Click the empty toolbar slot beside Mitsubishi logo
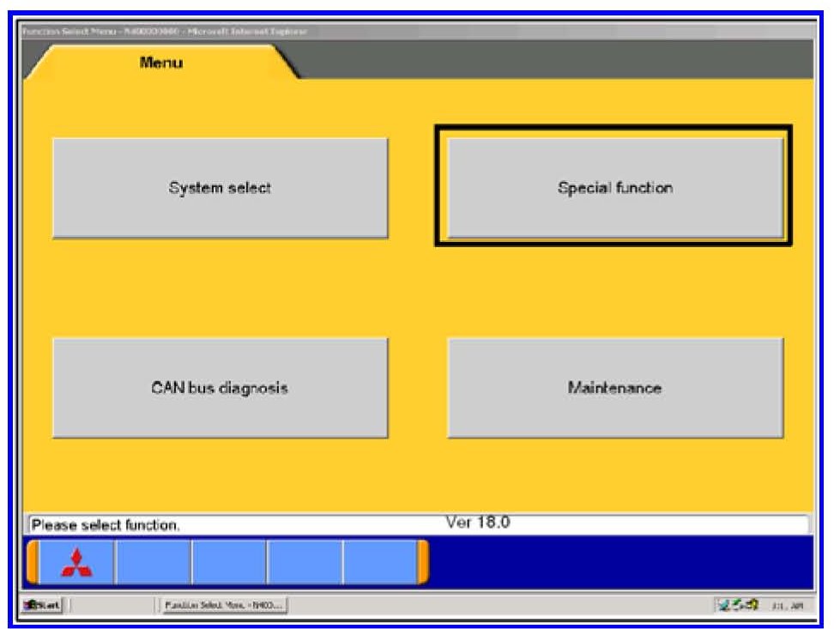 tap(153, 563)
